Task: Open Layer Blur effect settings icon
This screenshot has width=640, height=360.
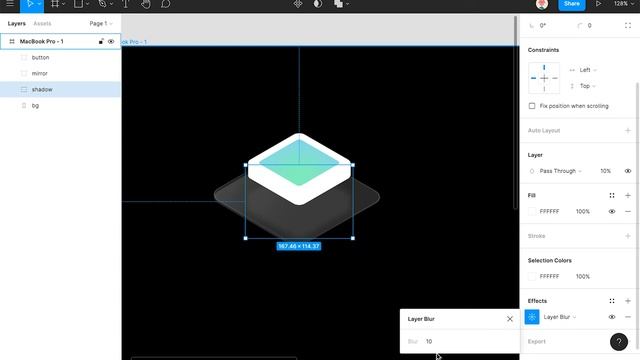Action: pos(532,317)
